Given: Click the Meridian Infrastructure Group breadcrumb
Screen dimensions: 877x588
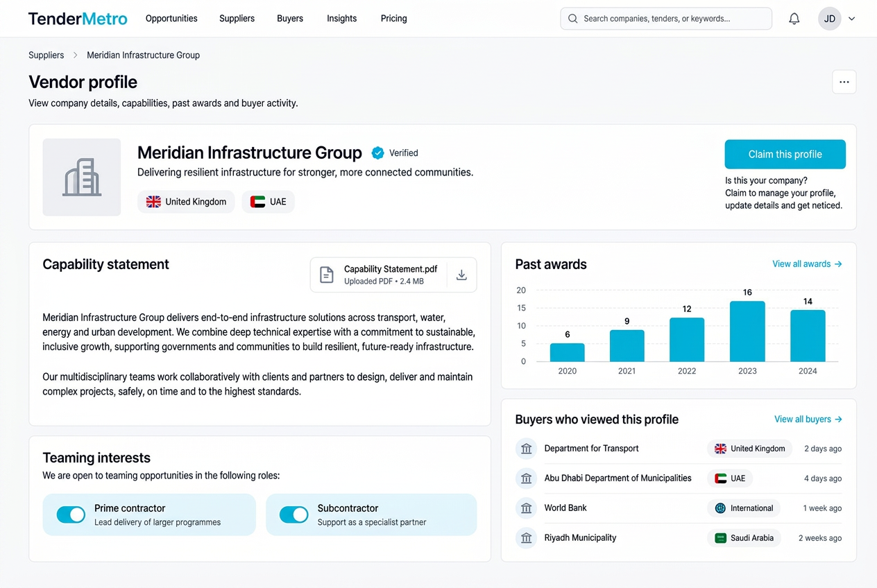Looking at the screenshot, I should point(143,55).
